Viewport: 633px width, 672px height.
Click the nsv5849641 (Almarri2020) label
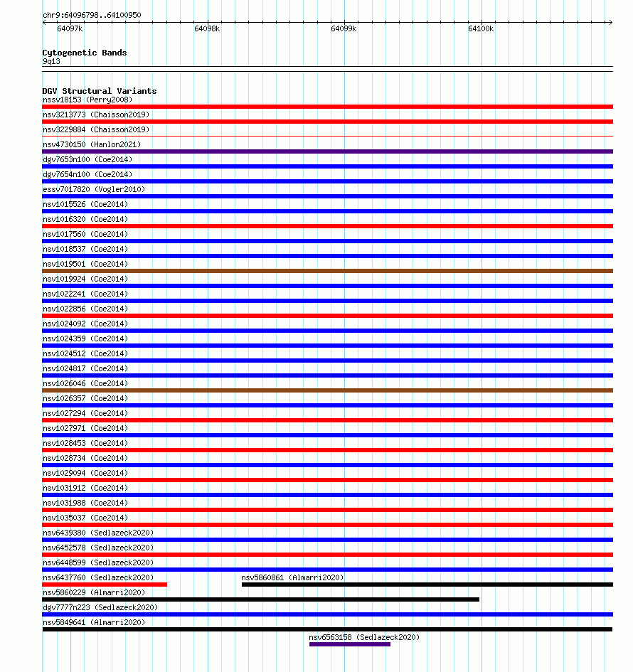point(94,623)
